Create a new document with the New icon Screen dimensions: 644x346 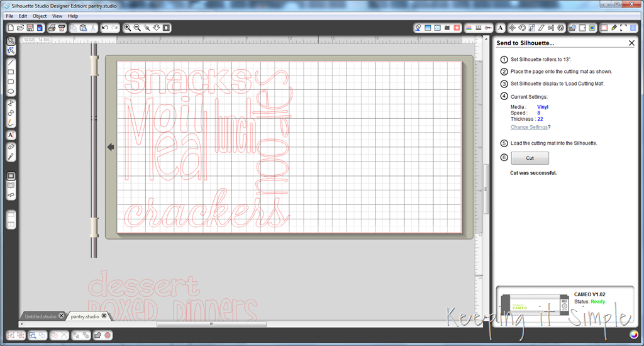pyautogui.click(x=11, y=28)
